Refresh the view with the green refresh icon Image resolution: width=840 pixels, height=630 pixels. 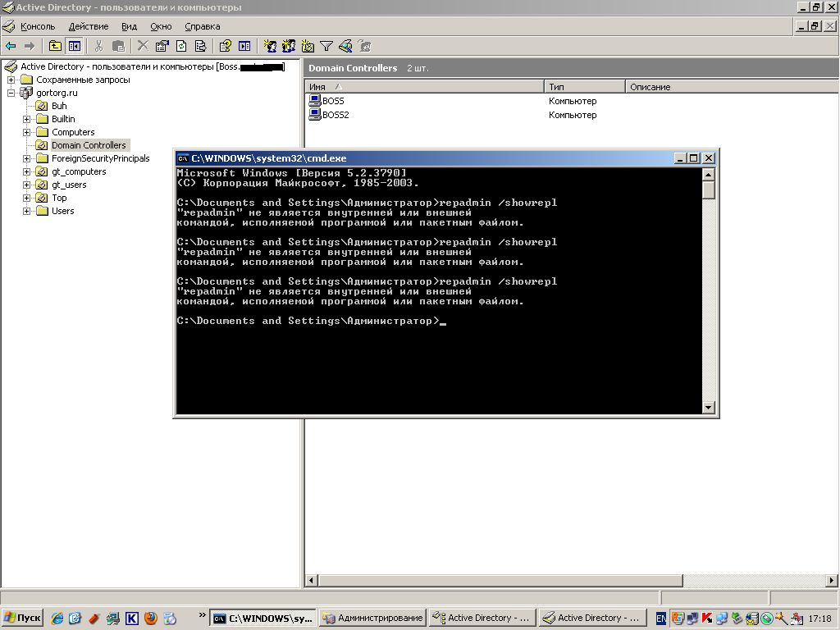[181, 47]
